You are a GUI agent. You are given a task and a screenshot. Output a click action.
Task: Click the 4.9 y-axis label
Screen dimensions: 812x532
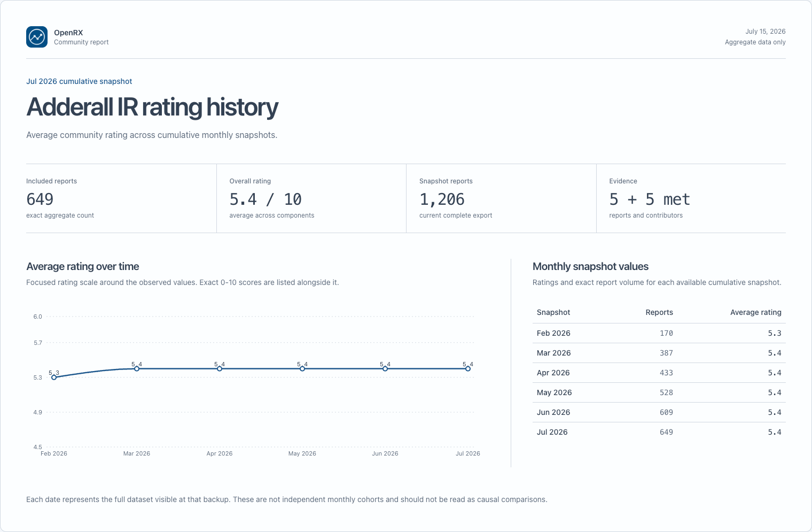37,412
